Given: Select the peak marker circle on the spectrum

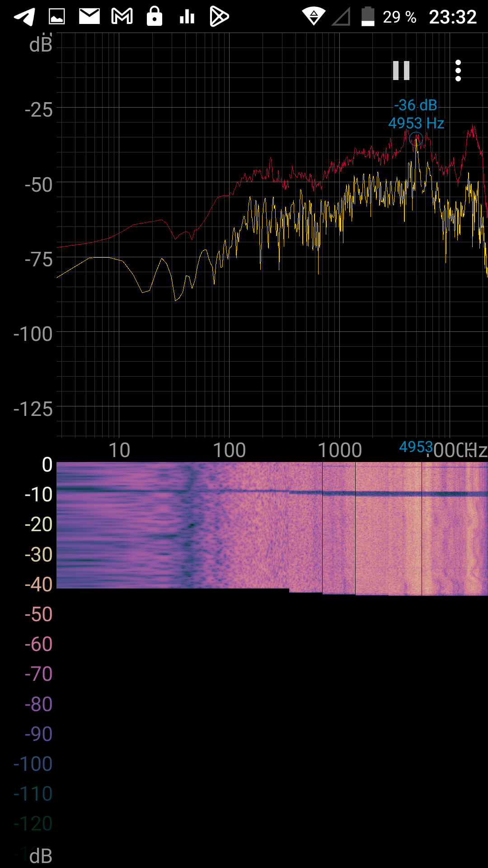Looking at the screenshot, I should (x=416, y=139).
